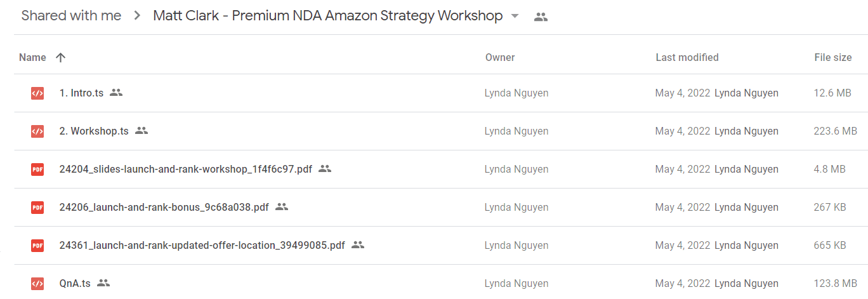
Task: Click the PDF icon for slides-launch-and-rank-workshop file
Action: (x=37, y=169)
